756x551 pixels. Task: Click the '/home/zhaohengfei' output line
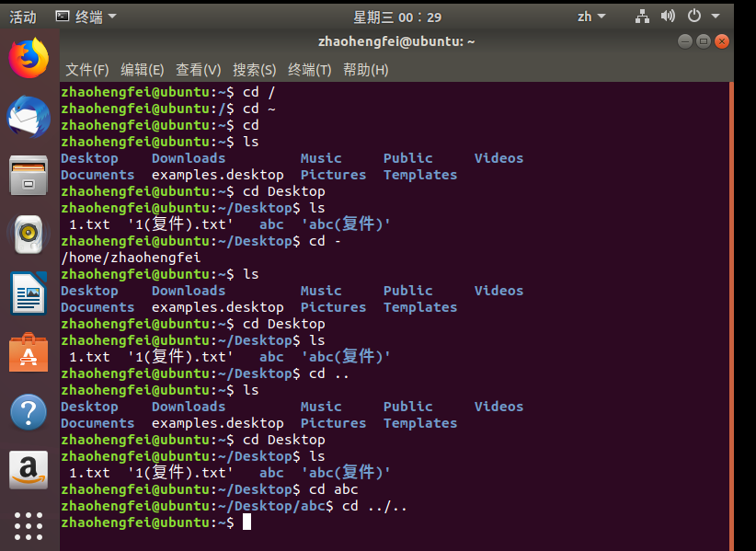[x=131, y=258]
